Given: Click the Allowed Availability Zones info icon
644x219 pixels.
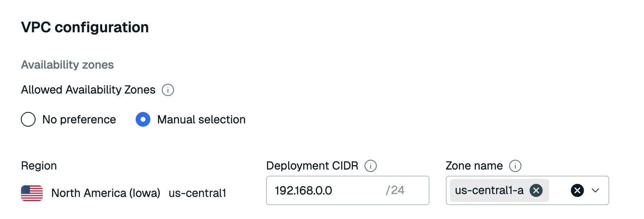Looking at the screenshot, I should coord(168,90).
